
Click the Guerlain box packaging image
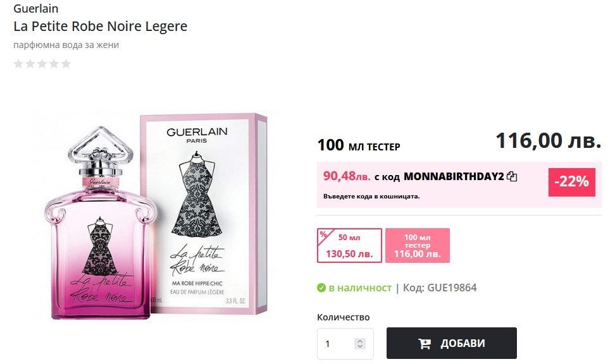click(204, 214)
